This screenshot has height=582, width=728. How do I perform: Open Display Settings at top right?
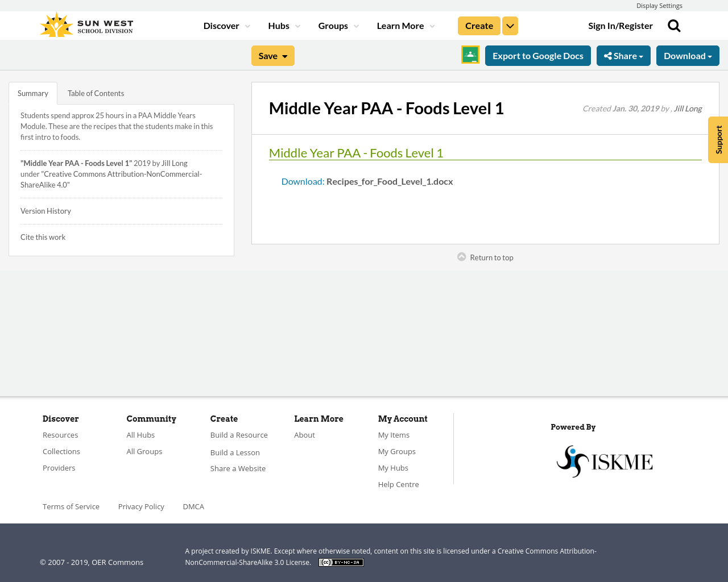(x=659, y=5)
